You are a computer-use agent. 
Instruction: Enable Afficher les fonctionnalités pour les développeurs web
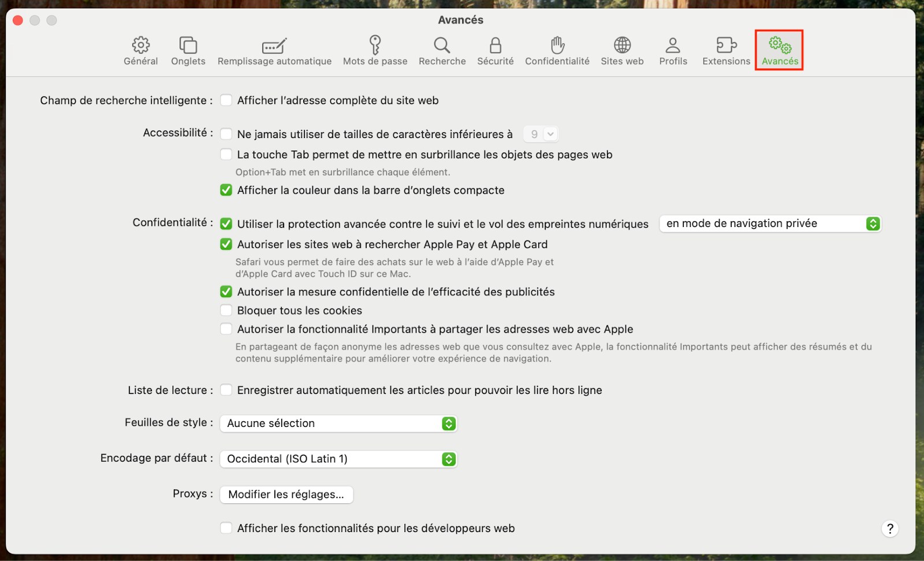[226, 527]
